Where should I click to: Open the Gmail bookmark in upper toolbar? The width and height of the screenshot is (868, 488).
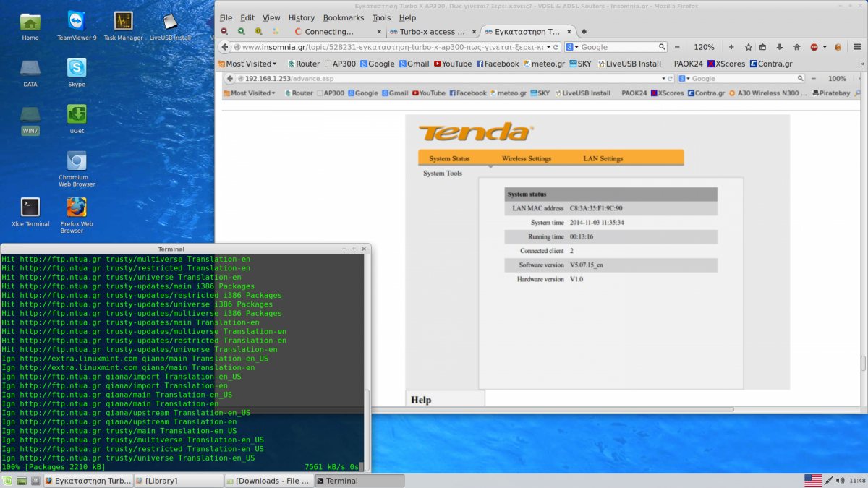(x=413, y=64)
